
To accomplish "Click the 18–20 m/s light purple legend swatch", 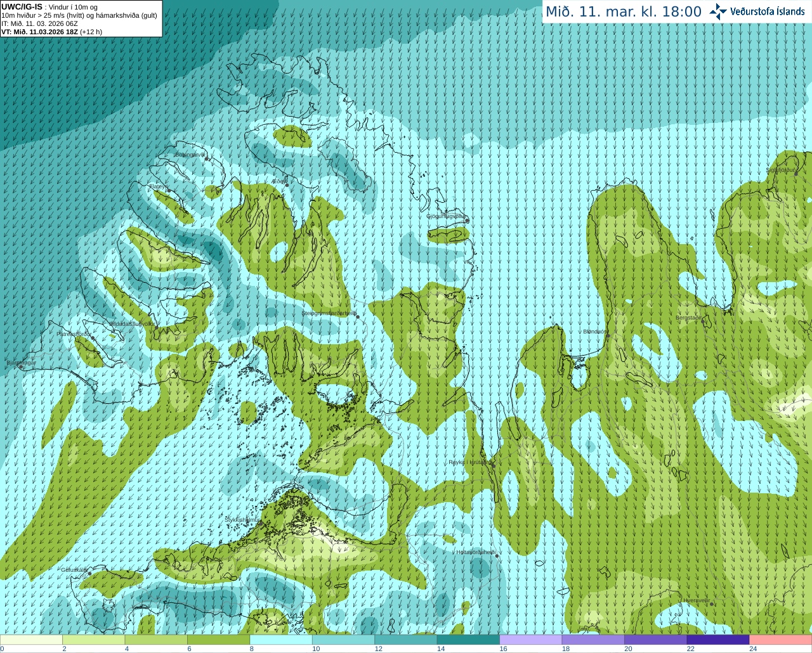I will click(593, 640).
